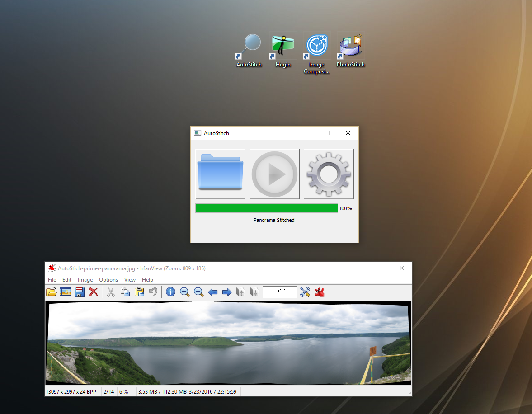Screen dimensions: 532x414
Task: Open the File menu in IrfanView
Action: click(52, 280)
